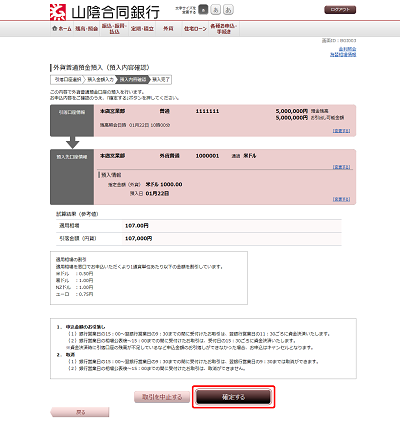Screen dimensions: 400x429
Task: Click the 預入金額入力 step in progress bar
Action: coord(100,80)
